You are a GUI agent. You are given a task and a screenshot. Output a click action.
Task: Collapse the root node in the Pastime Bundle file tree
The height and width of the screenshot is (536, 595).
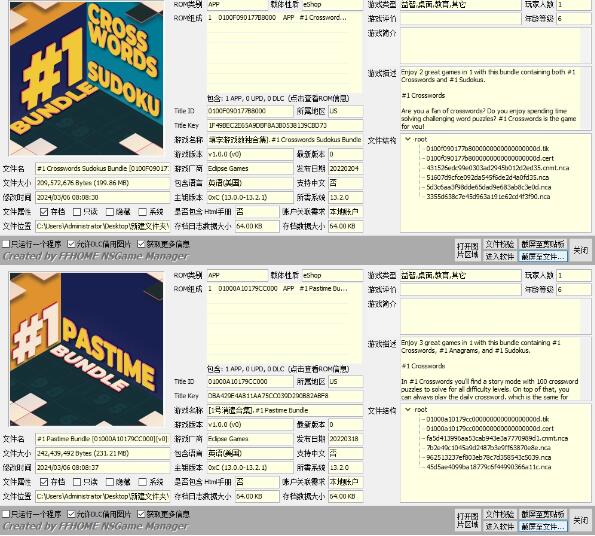click(408, 410)
